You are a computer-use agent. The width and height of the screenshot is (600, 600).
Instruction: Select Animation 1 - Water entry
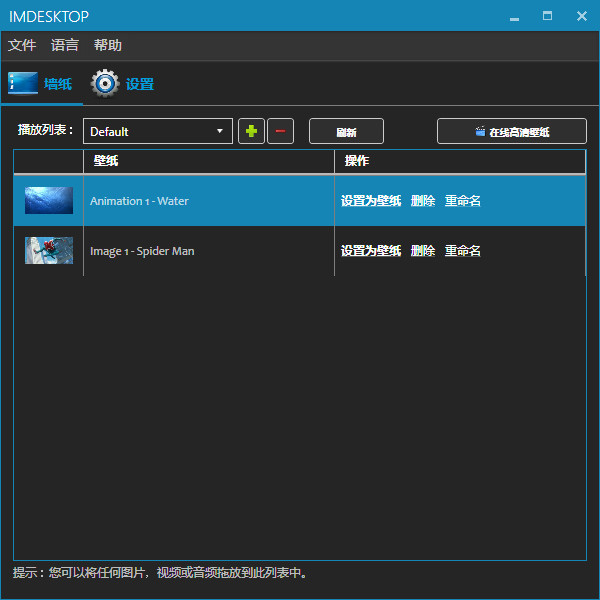point(139,201)
